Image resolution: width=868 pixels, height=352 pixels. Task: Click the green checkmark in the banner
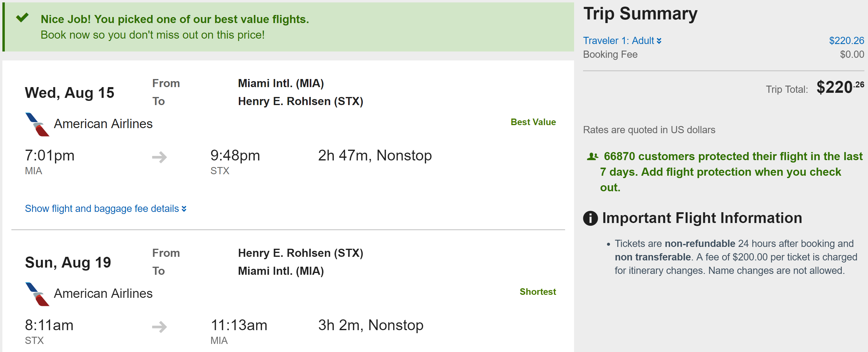tap(22, 18)
